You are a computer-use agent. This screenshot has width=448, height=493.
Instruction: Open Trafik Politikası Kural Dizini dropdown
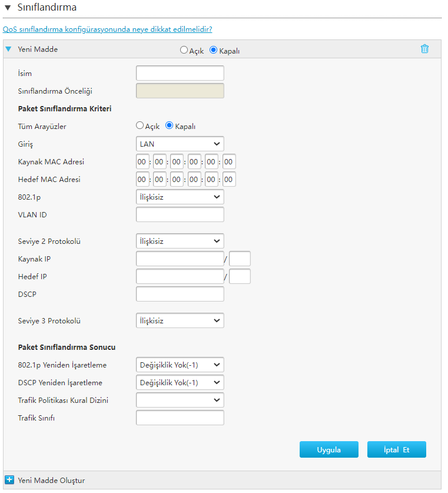pyautogui.click(x=180, y=400)
